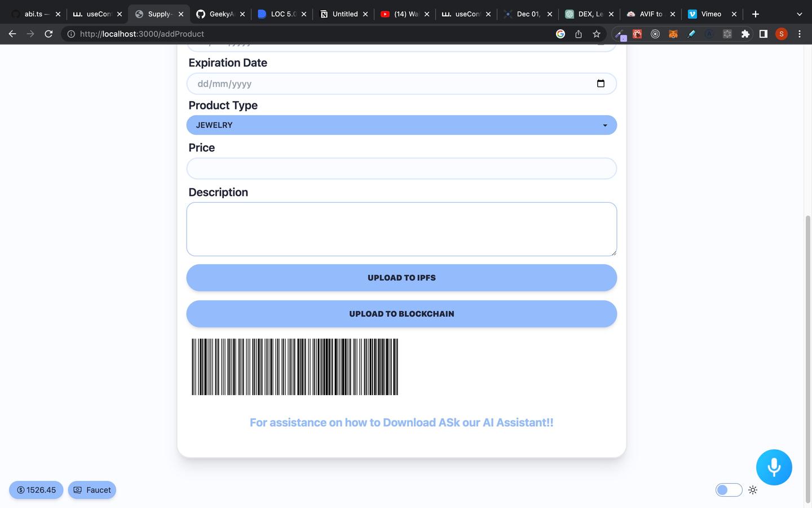812x508 pixels.
Task: Focus the Price input field
Action: (x=401, y=168)
